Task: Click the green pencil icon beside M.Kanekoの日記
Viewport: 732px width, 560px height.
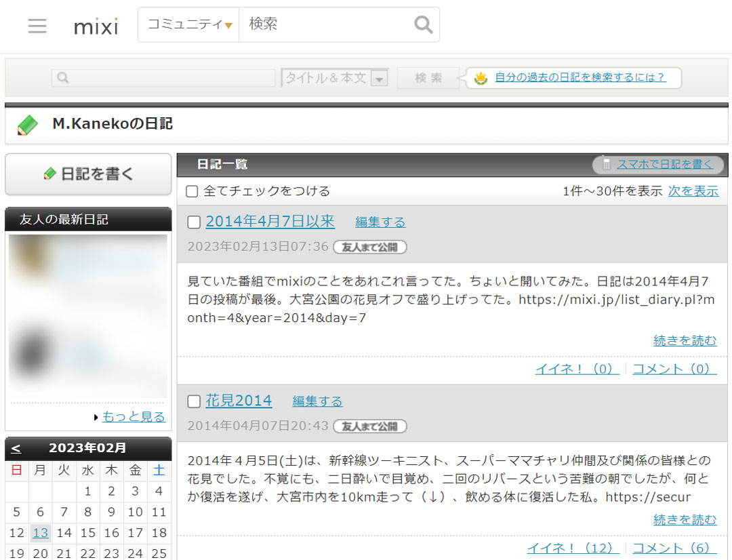Action: [x=28, y=125]
